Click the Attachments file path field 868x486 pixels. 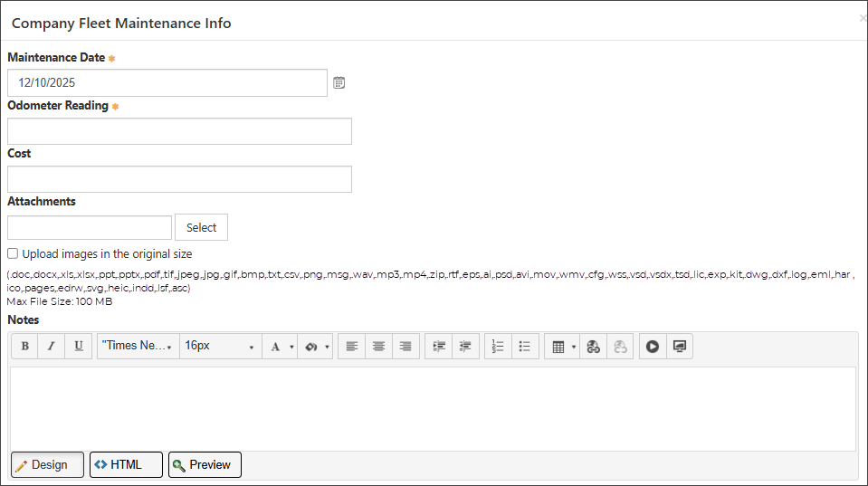point(90,227)
